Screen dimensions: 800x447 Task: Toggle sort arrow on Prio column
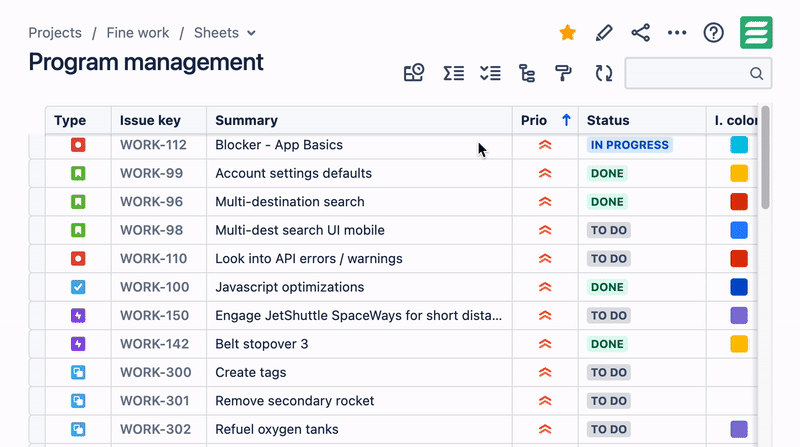pyautogui.click(x=566, y=120)
